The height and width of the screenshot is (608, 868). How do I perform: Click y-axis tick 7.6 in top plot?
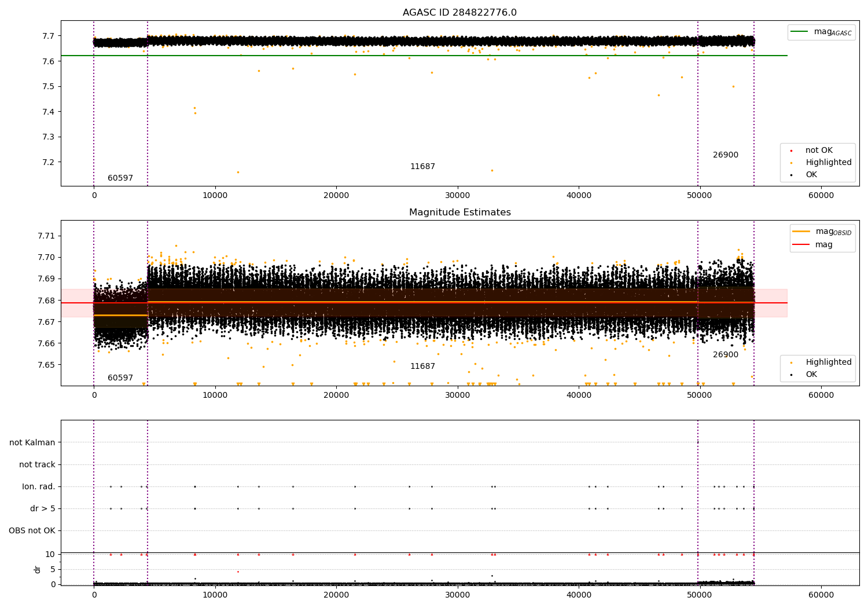(49, 61)
